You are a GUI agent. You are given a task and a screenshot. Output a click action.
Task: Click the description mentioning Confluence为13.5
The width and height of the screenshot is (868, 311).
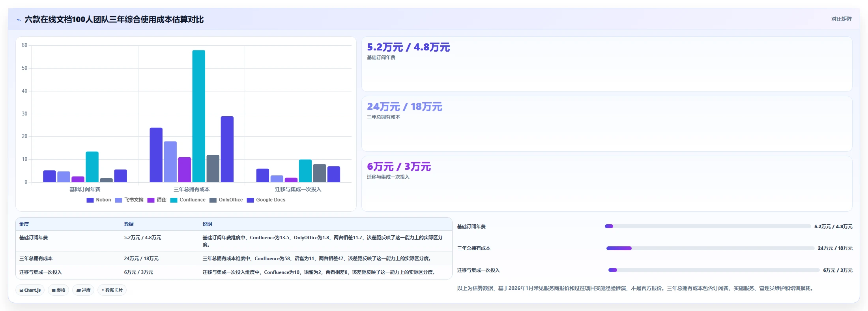pyautogui.click(x=323, y=241)
